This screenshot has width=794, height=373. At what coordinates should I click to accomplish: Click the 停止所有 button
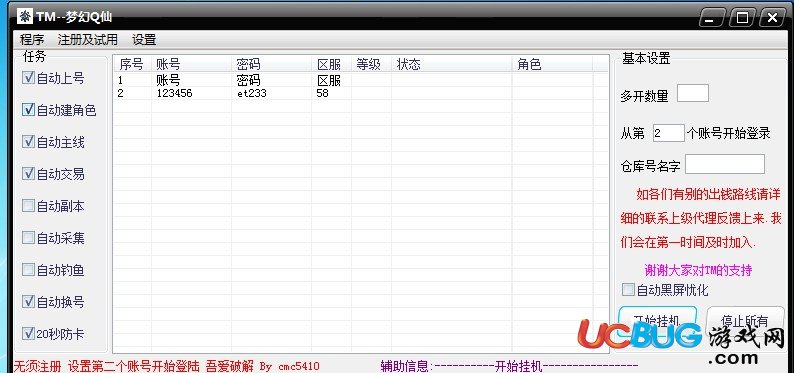pos(744,320)
